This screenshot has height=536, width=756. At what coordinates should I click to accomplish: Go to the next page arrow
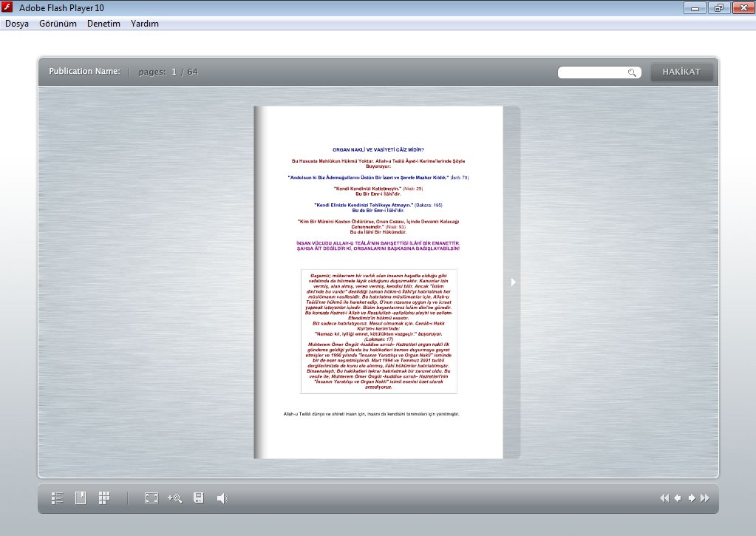point(692,498)
